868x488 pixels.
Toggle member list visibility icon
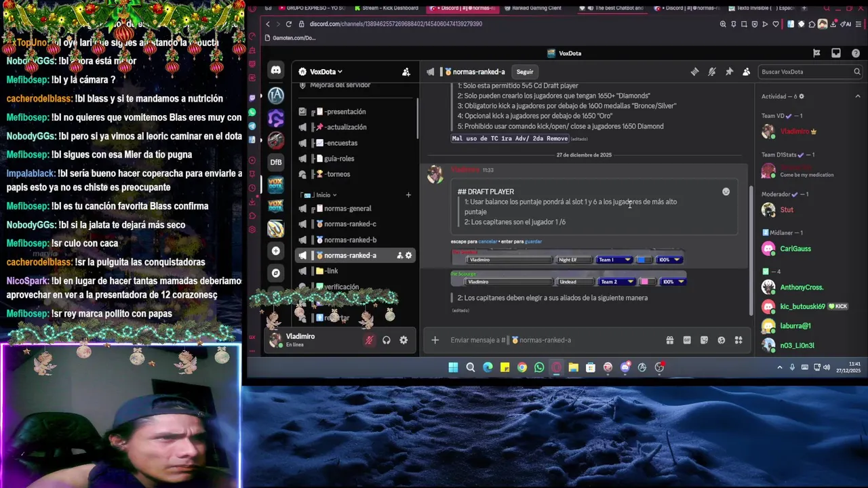(746, 72)
